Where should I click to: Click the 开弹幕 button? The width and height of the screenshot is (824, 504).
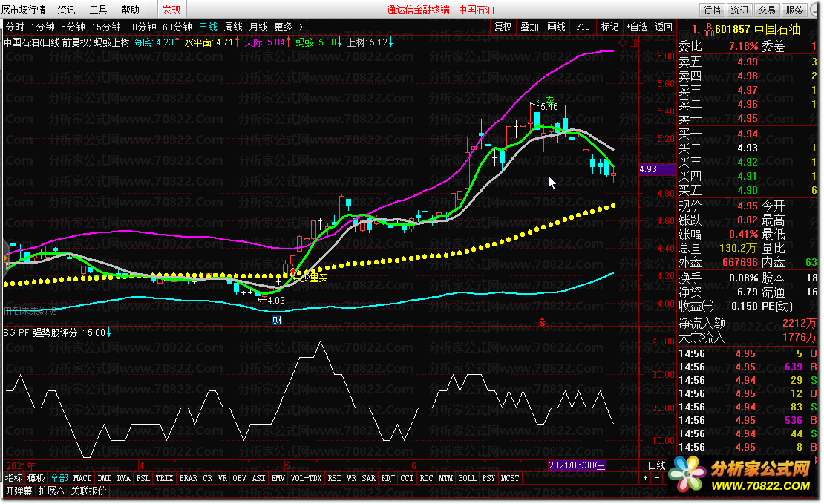click(19, 491)
